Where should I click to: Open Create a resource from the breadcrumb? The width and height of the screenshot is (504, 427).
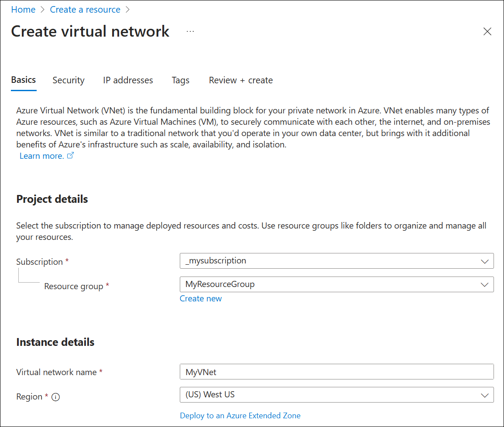click(85, 9)
